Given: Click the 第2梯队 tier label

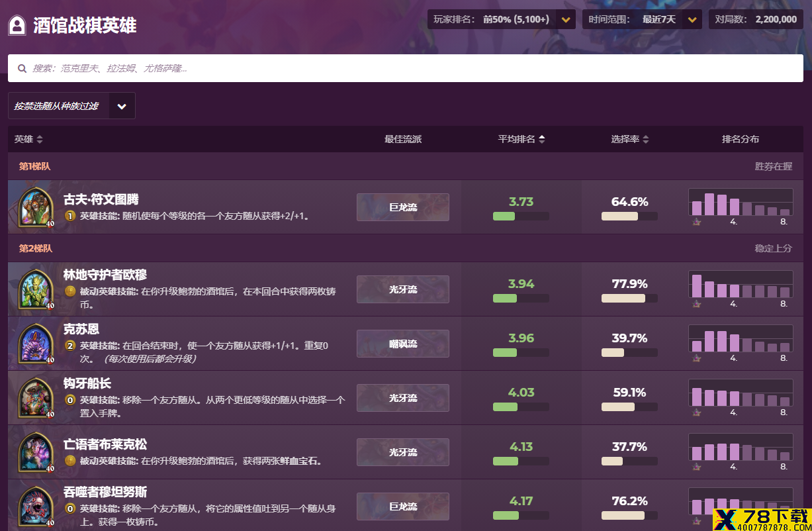Looking at the screenshot, I should coord(35,248).
